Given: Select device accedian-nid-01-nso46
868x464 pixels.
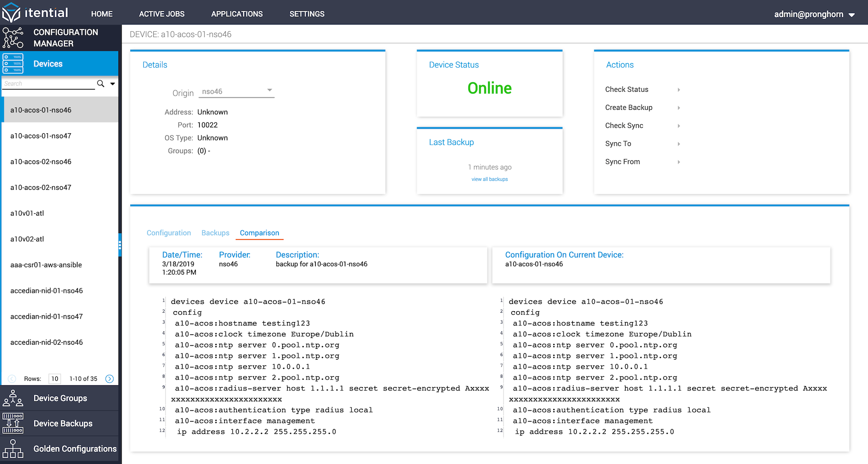Looking at the screenshot, I should point(60,291).
